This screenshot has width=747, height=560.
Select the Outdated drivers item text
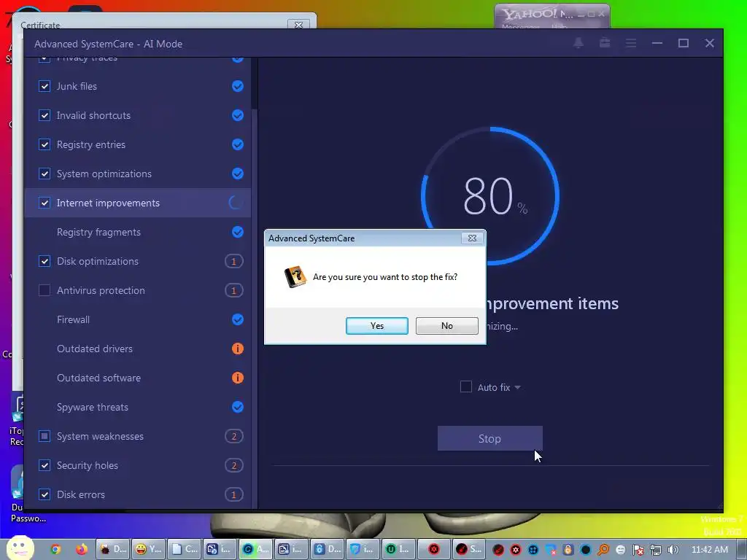click(95, 349)
